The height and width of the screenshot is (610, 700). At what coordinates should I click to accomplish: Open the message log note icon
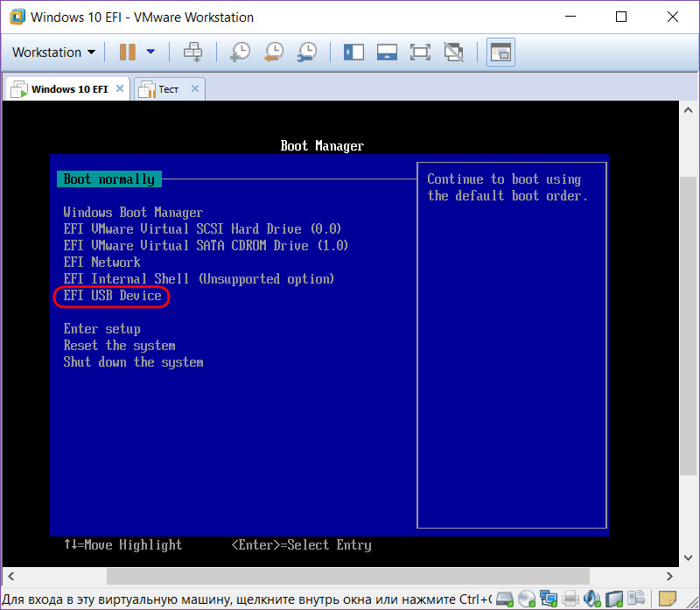click(x=668, y=599)
